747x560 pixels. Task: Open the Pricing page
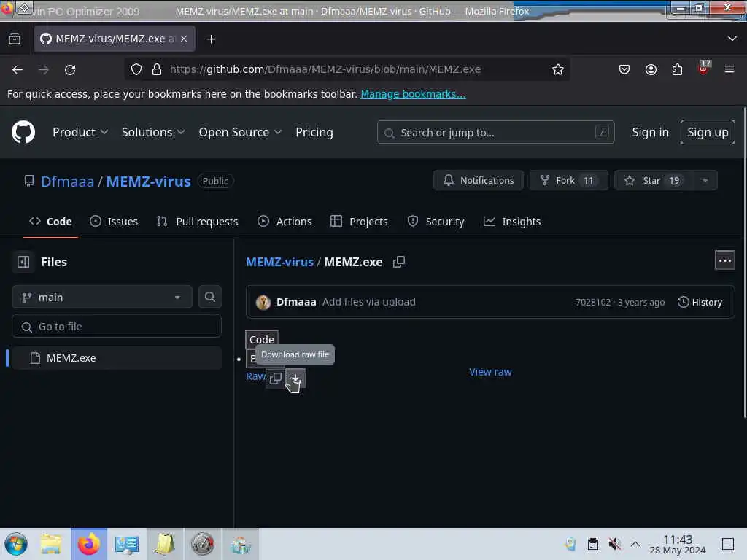tap(314, 133)
